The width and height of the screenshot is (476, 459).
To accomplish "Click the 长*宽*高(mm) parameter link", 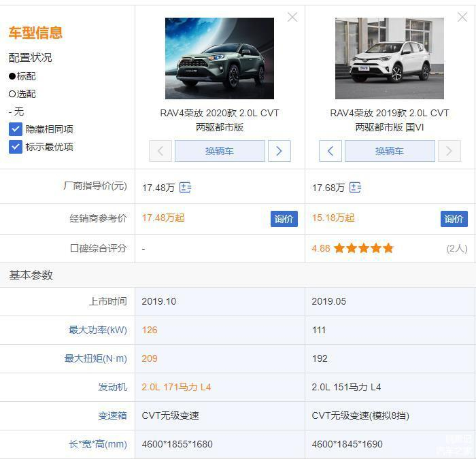I will 98,444.
